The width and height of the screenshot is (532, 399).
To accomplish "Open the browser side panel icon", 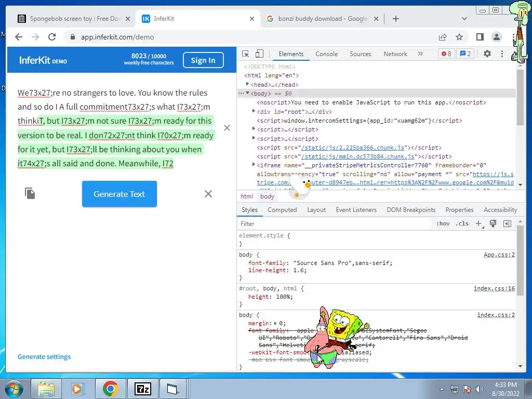I will tap(480, 37).
